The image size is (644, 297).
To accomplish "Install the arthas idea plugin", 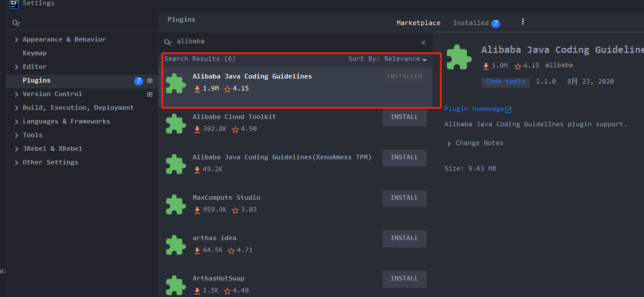I will 405,238.
